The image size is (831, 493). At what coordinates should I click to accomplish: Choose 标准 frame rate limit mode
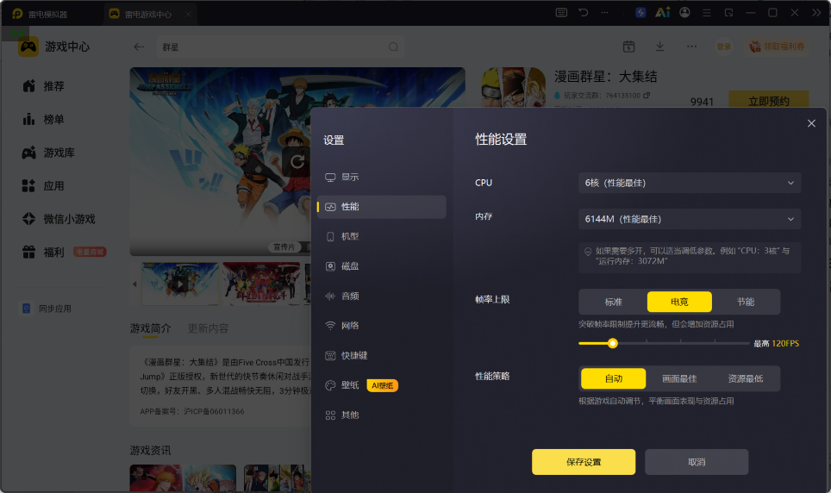tap(613, 302)
